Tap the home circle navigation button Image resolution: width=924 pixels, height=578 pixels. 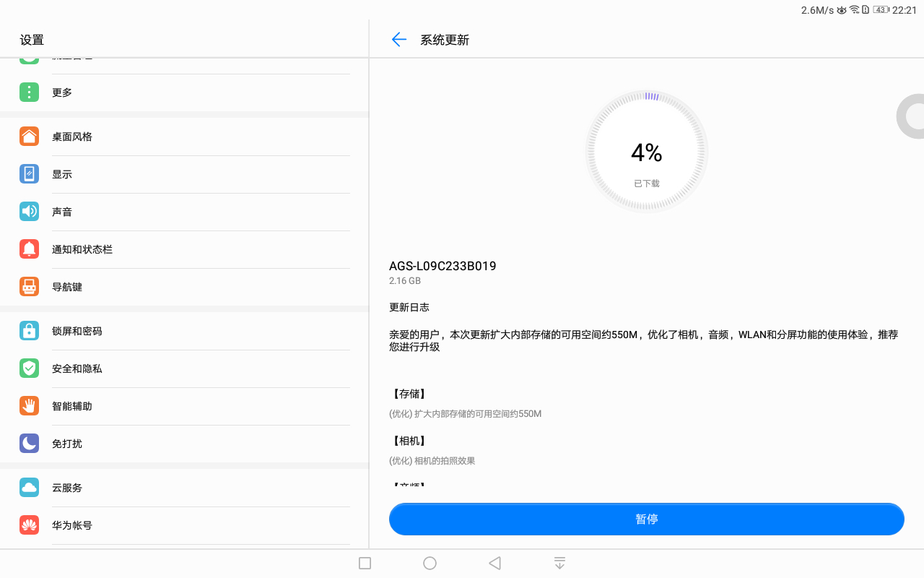pyautogui.click(x=430, y=563)
